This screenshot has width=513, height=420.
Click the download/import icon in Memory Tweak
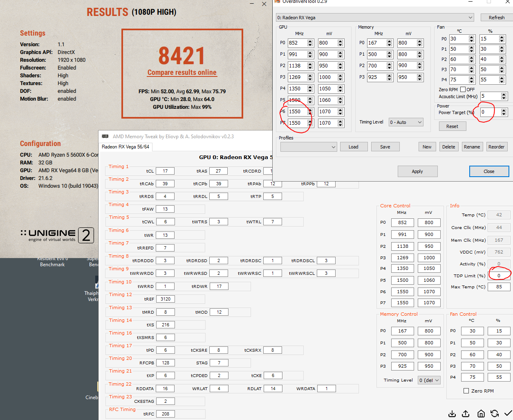coord(452,413)
